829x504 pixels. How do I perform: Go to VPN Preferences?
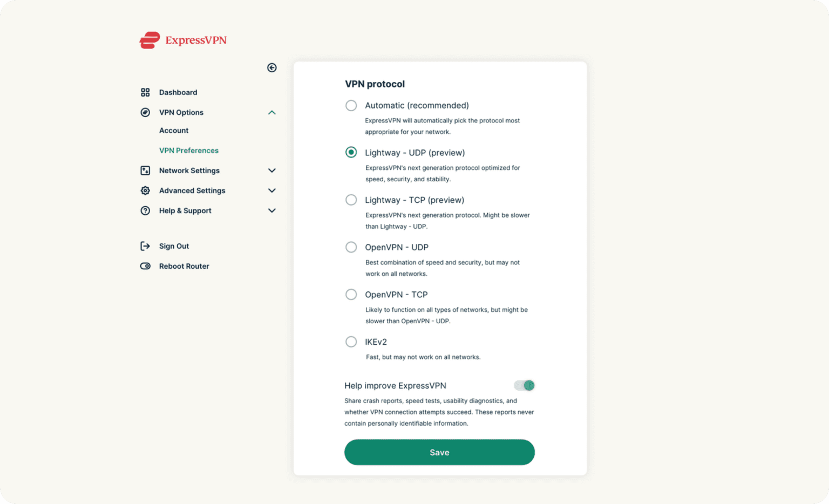click(188, 150)
